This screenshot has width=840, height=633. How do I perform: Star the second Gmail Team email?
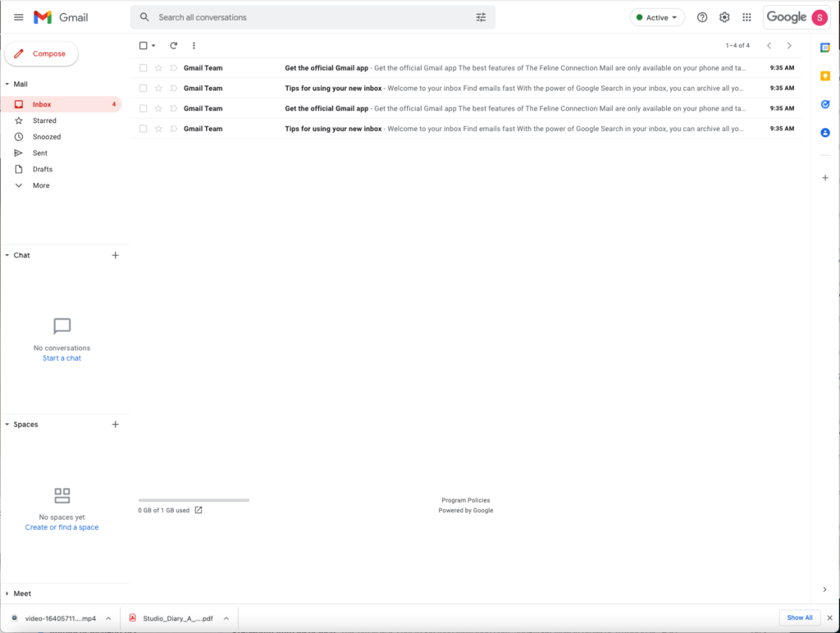pos(158,89)
